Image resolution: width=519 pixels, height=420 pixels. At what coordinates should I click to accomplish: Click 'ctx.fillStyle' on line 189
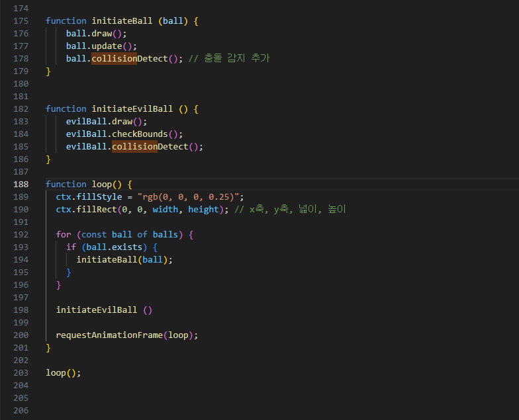click(x=89, y=197)
